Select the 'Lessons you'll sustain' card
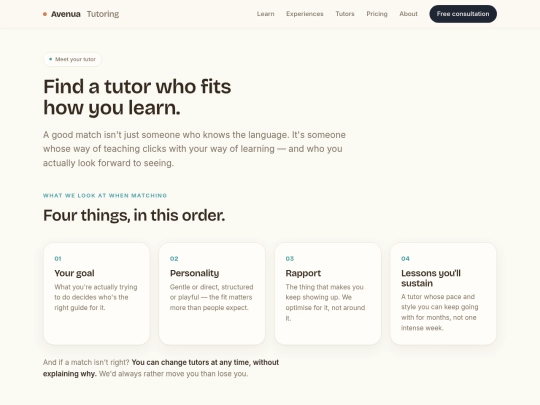 443,294
